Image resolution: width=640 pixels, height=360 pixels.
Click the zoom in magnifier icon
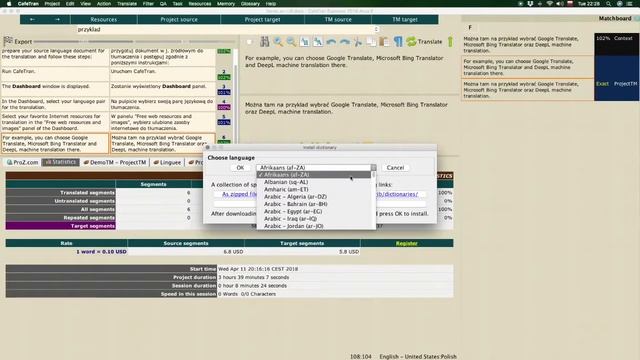[278, 41]
